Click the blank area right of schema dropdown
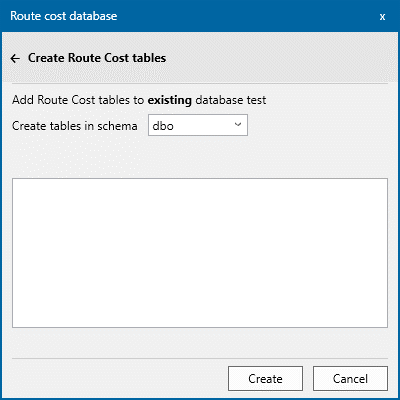The image size is (400, 400). pyautogui.click(x=318, y=125)
